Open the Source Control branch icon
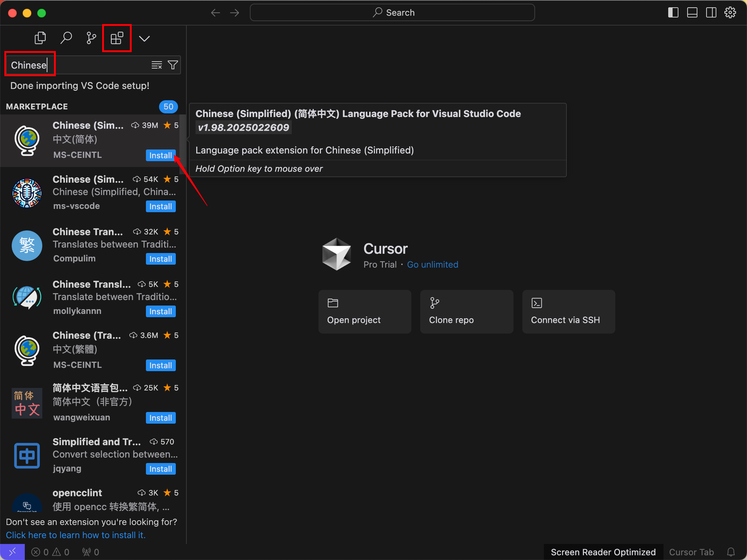Image resolution: width=747 pixels, height=560 pixels. pos(91,38)
